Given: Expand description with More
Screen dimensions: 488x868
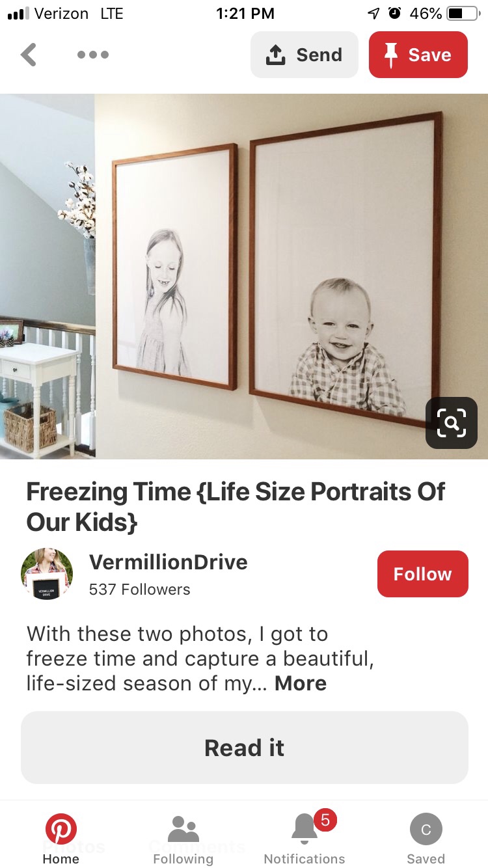Looking at the screenshot, I should pos(301,683).
